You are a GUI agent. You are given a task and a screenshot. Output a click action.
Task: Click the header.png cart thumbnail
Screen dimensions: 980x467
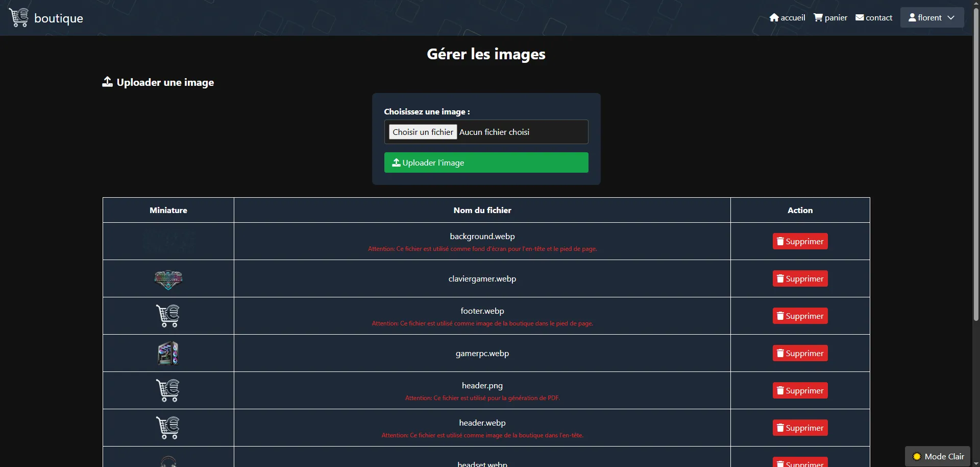168,391
